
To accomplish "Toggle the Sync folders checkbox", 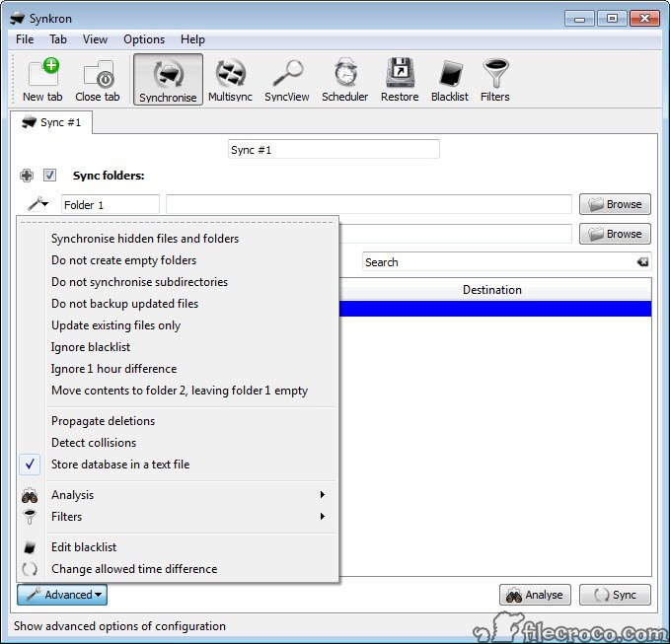I will click(x=49, y=176).
